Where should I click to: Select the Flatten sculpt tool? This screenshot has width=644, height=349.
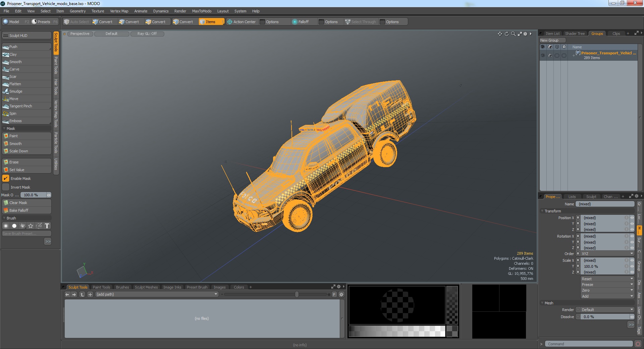(26, 84)
